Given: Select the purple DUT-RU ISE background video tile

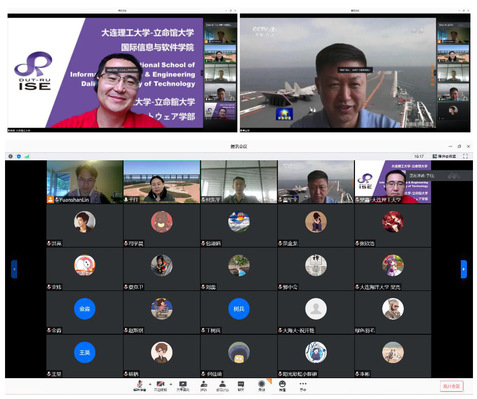Looking at the screenshot, I should (393, 182).
